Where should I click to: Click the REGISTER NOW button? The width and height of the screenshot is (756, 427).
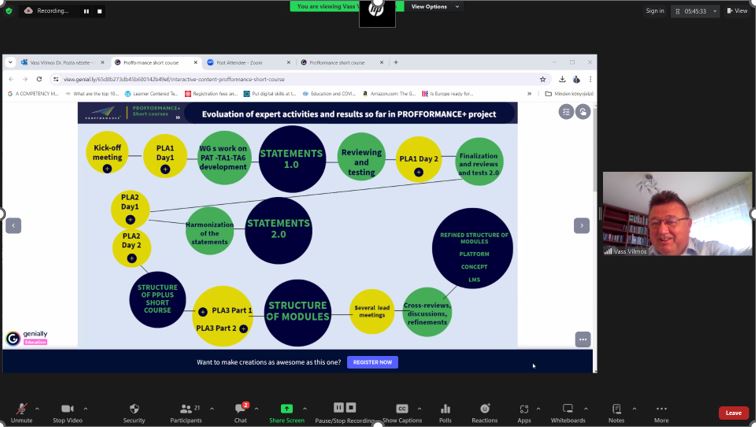point(372,362)
